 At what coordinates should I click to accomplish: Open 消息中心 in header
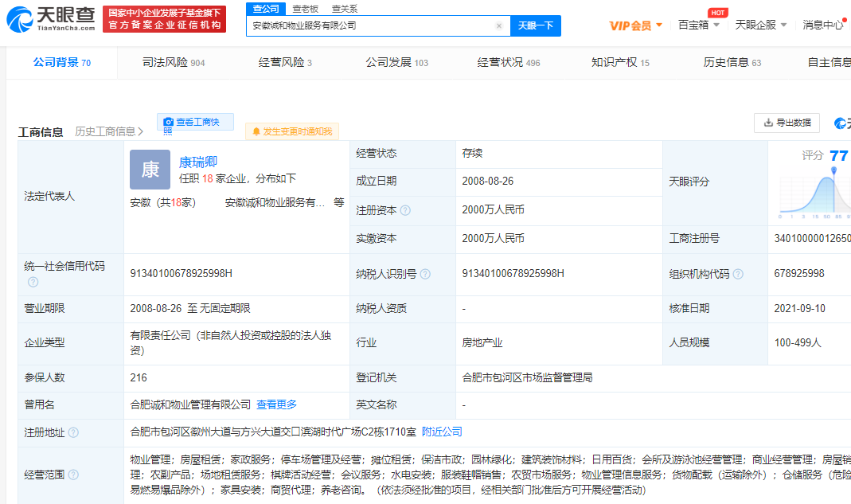pos(824,25)
